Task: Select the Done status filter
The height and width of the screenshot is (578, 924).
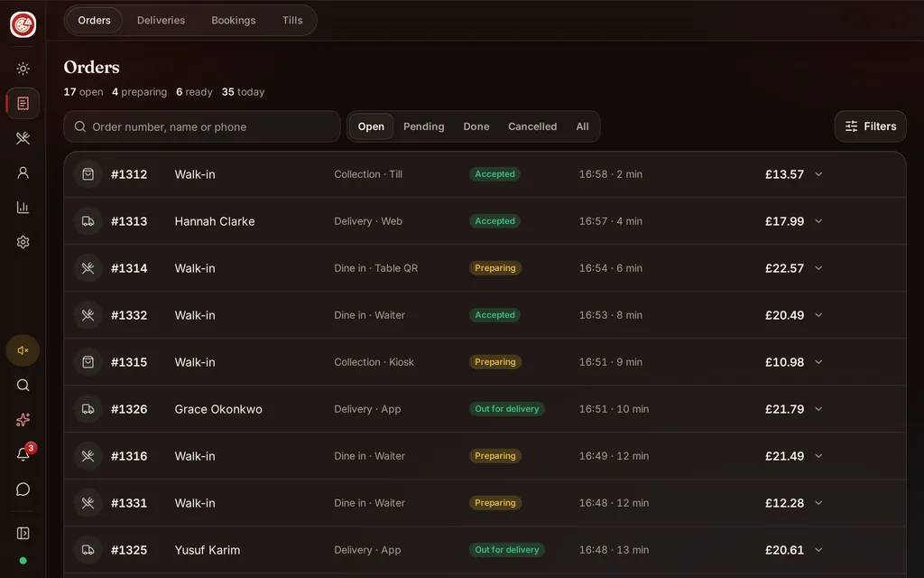Action: [476, 126]
